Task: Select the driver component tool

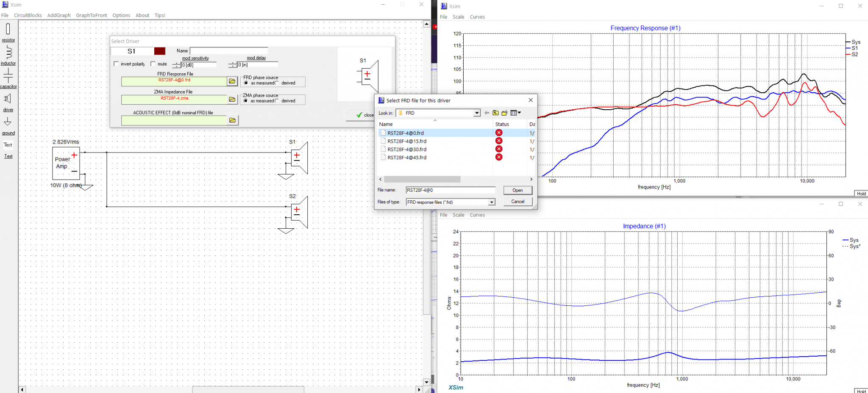Action: [x=8, y=102]
